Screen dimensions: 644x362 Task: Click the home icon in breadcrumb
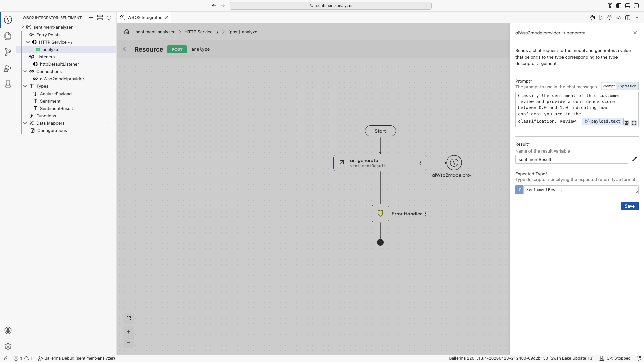tap(127, 32)
